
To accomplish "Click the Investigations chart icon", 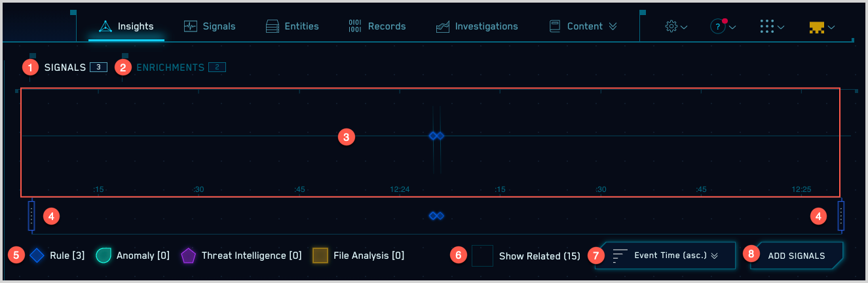I will click(x=443, y=27).
